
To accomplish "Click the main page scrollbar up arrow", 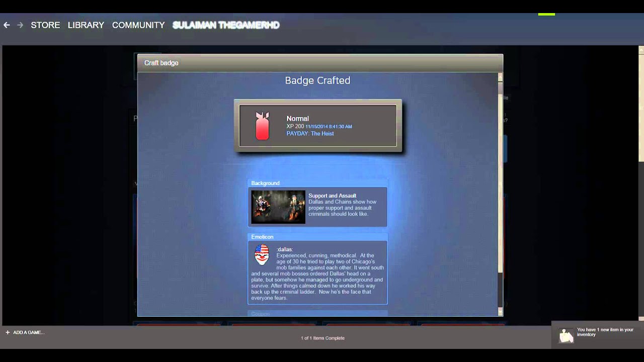I will [641, 50].
